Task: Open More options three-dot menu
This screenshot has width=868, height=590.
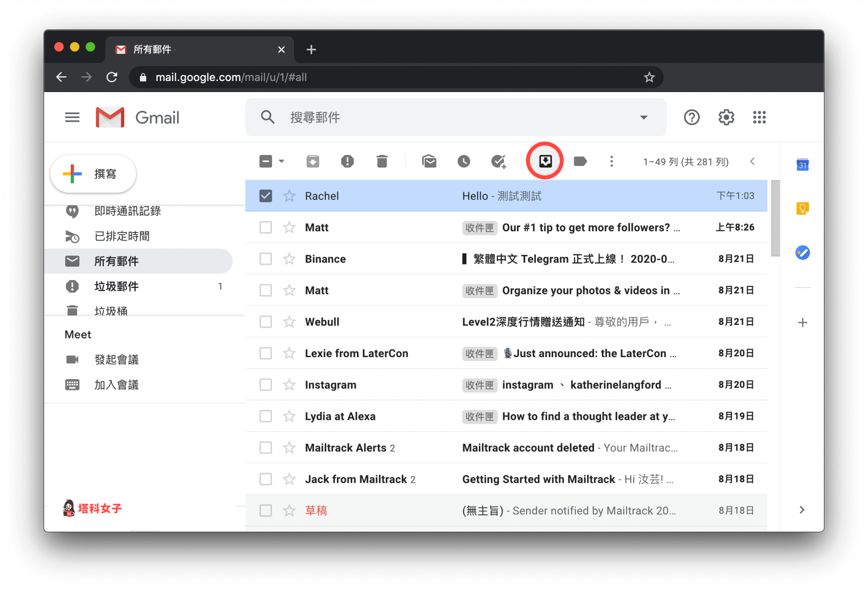Action: pos(611,161)
